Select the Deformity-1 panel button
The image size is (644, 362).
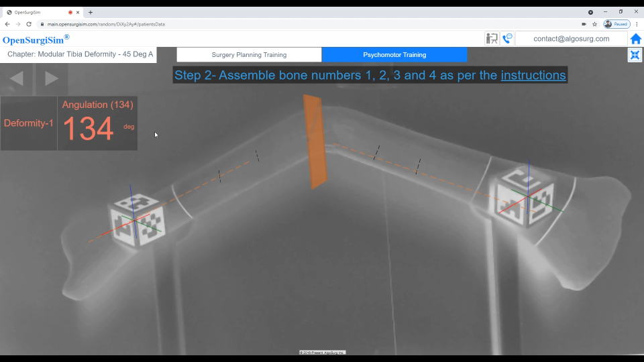(28, 123)
